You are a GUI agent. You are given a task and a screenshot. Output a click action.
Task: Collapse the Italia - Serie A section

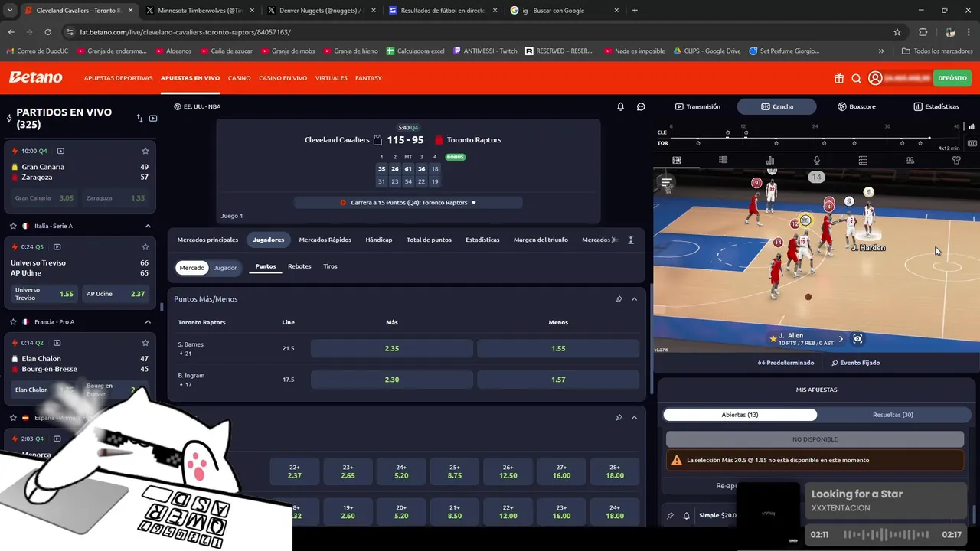click(148, 226)
